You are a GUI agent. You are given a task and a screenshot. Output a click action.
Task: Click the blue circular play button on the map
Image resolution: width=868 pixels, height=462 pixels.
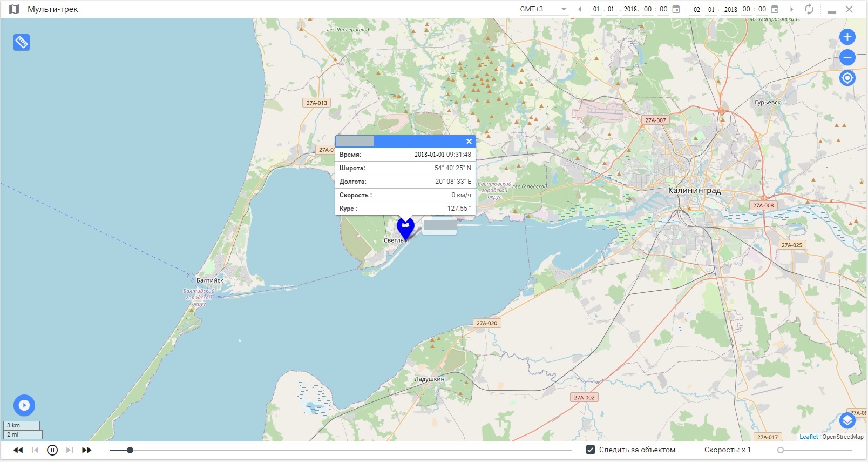(x=24, y=405)
